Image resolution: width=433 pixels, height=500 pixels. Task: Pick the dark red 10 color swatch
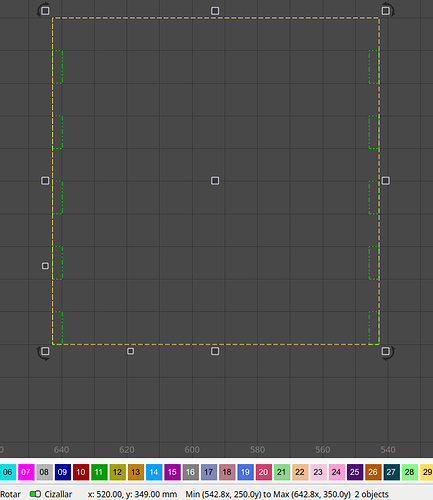[x=81, y=472]
